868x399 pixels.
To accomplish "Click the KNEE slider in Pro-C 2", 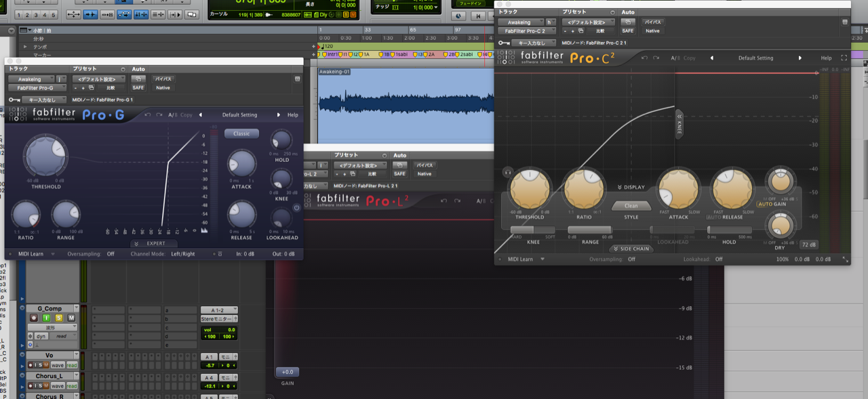I will [x=533, y=230].
